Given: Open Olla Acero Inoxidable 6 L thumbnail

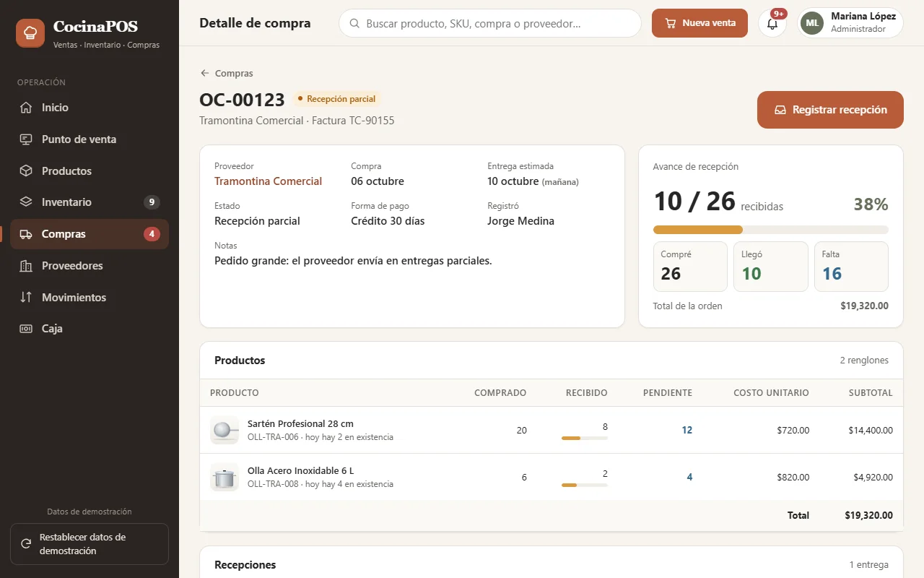Looking at the screenshot, I should click(x=225, y=477).
